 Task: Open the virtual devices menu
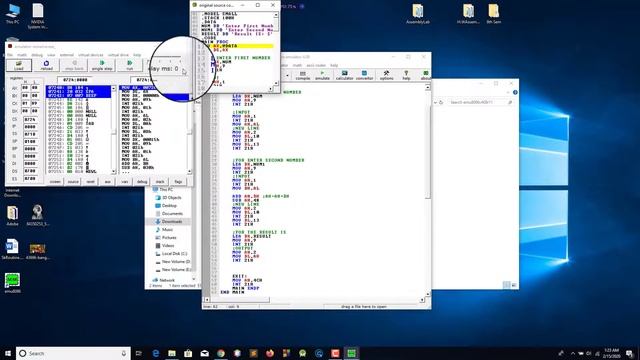(x=91, y=55)
